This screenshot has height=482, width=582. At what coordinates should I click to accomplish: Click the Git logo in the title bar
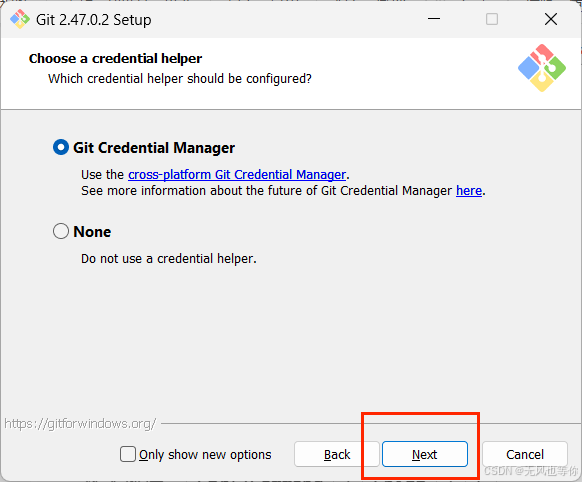tap(20, 19)
